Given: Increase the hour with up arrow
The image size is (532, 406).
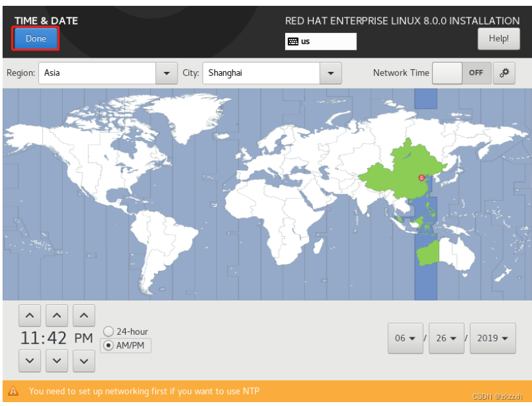Looking at the screenshot, I should (x=30, y=315).
